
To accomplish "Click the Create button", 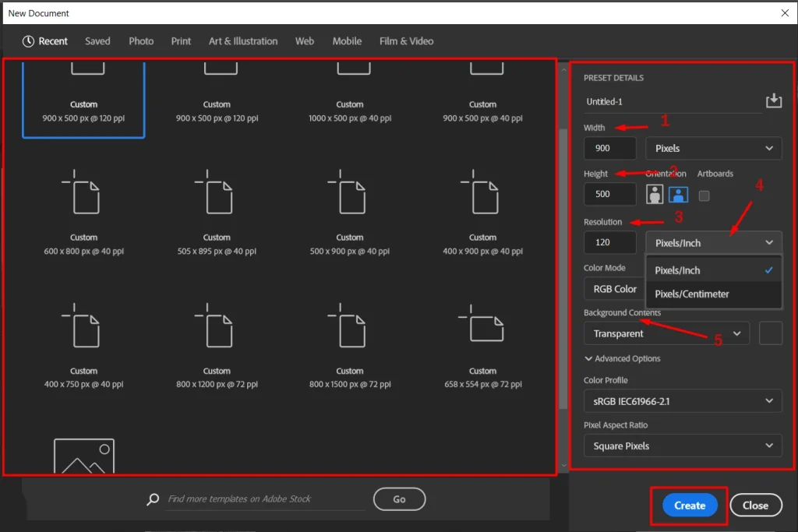I will pyautogui.click(x=690, y=506).
